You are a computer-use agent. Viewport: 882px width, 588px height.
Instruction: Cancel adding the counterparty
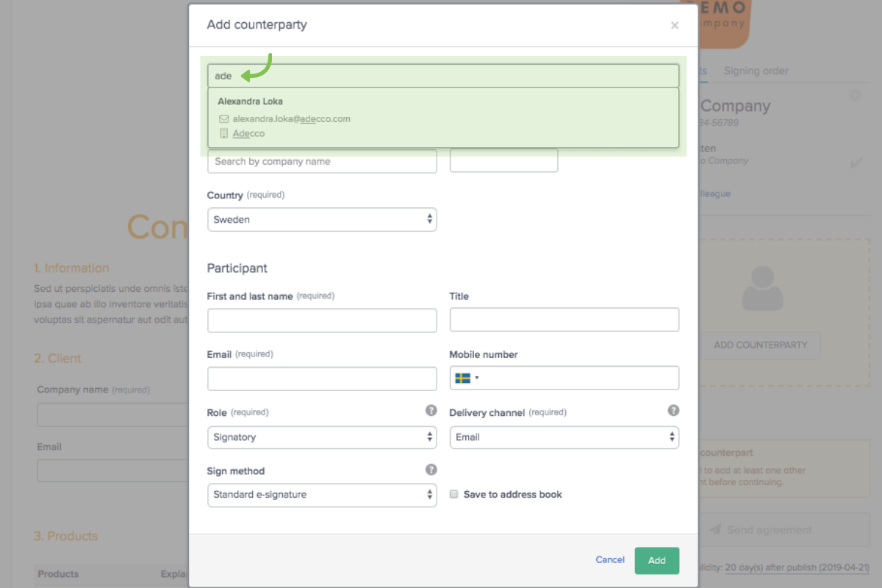(x=610, y=560)
